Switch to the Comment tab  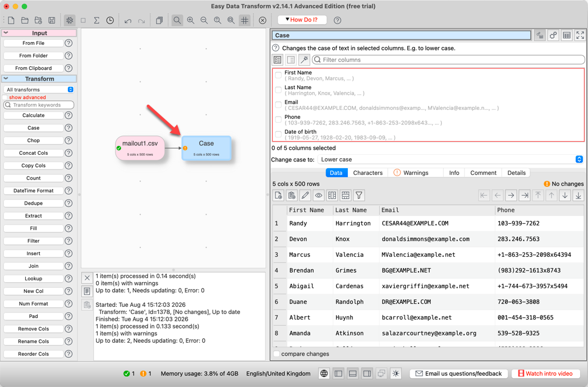point(484,173)
